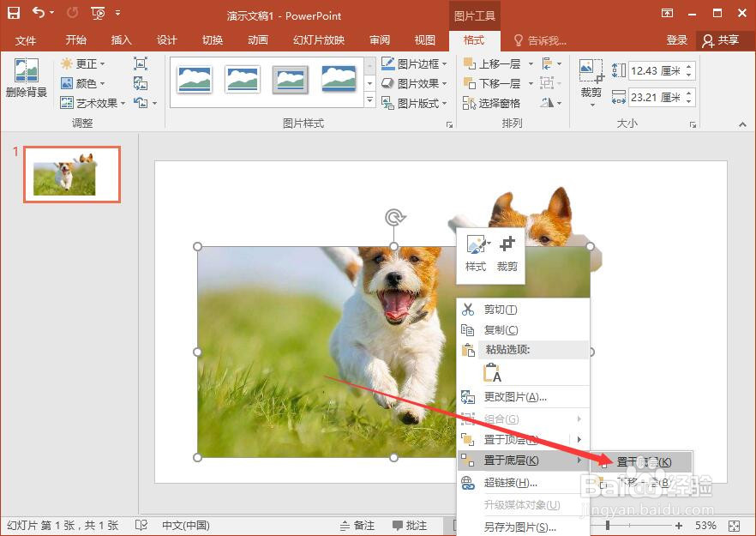The height and width of the screenshot is (536, 756).
Task: Open picture styles dialog launcher
Action: coord(449,125)
